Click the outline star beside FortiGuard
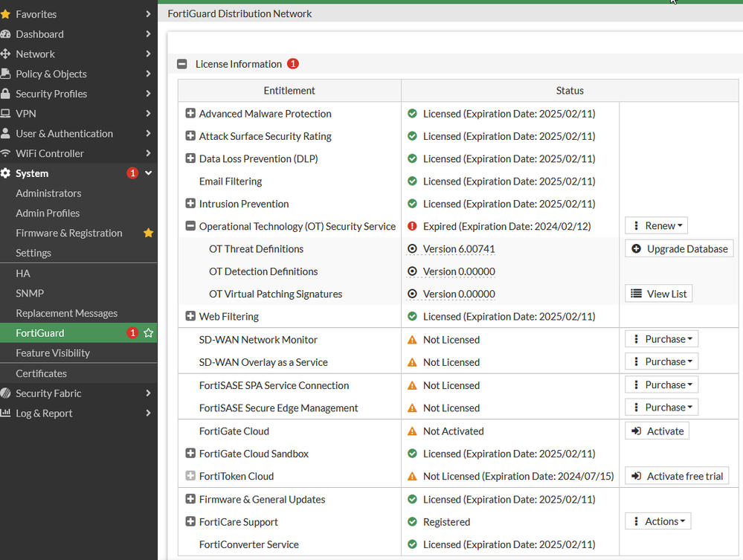Image resolution: width=743 pixels, height=560 pixels. coord(148,333)
